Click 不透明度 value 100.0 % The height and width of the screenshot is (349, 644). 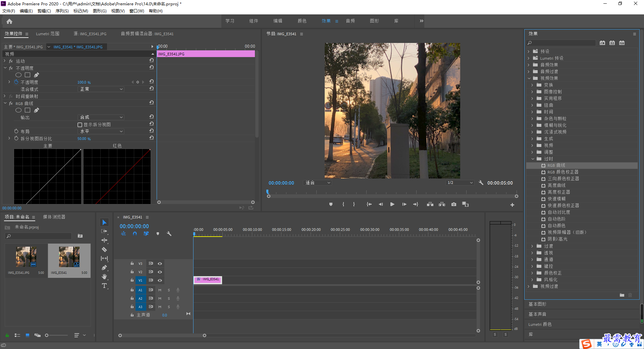(x=84, y=82)
